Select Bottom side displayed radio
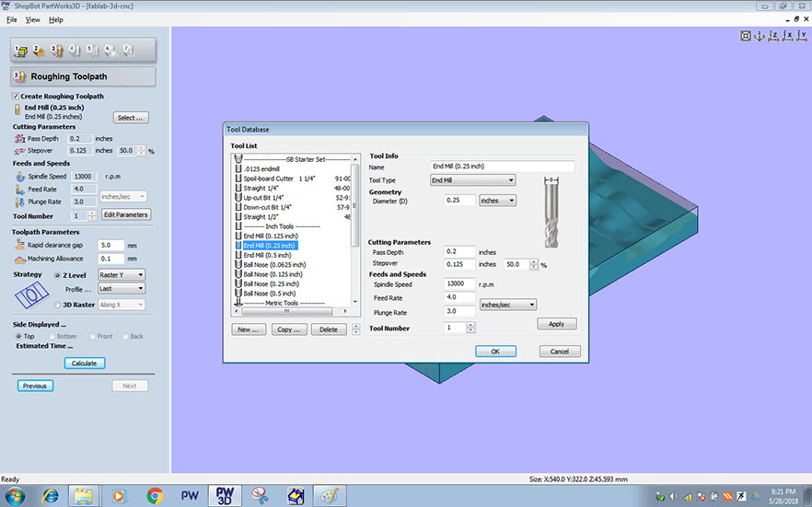 click(52, 336)
